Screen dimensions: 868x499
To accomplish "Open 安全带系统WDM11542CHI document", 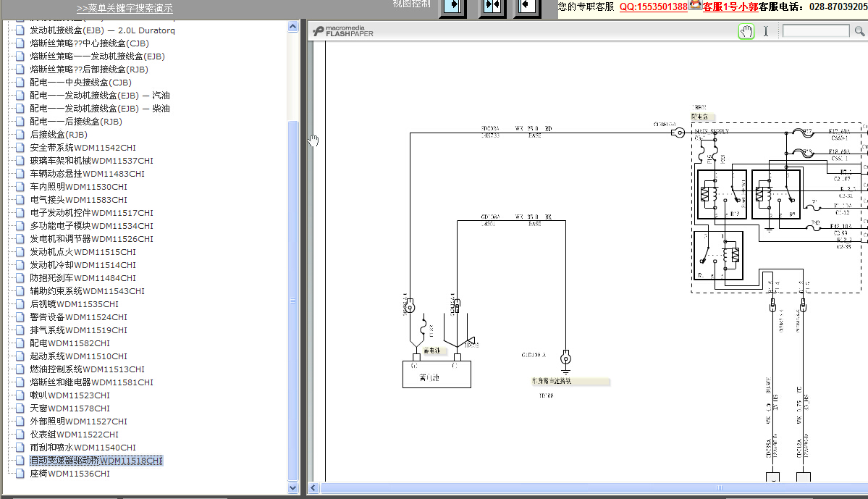I will click(83, 148).
